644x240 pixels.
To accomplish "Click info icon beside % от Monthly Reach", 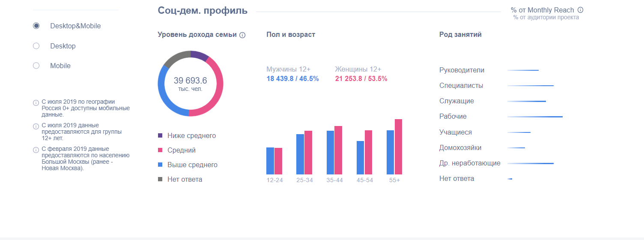I will coord(580,10).
